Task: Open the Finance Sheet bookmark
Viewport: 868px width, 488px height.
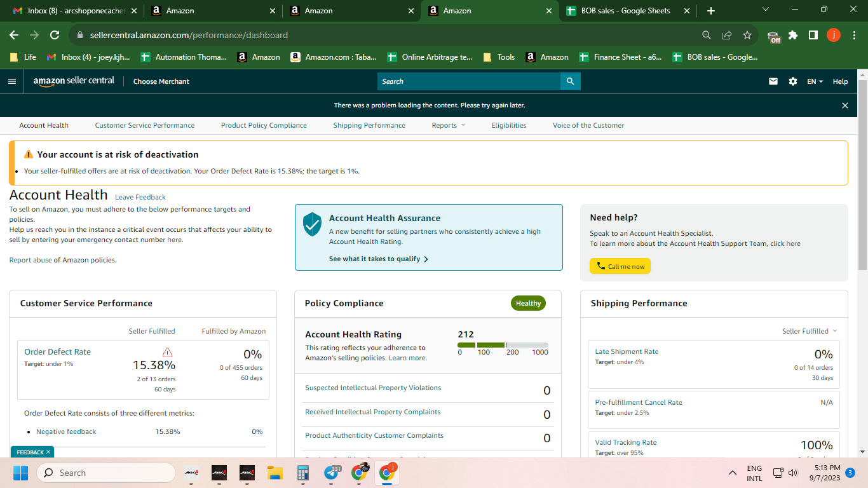Action: 621,57
